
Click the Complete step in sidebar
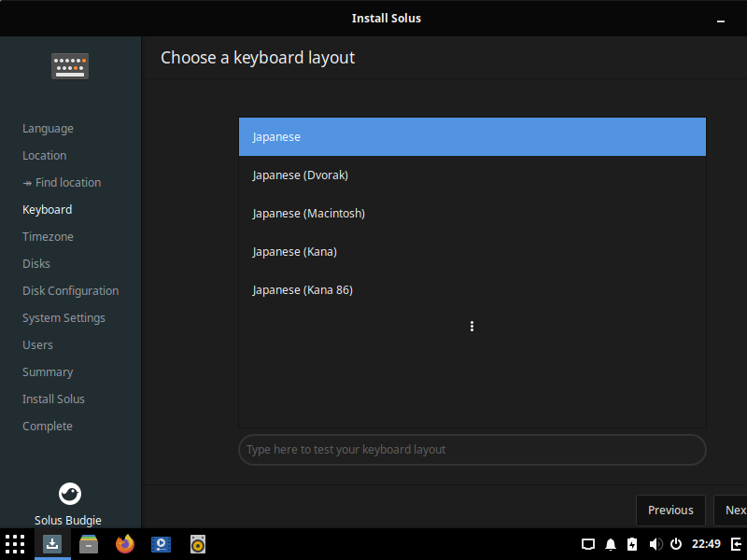(48, 427)
